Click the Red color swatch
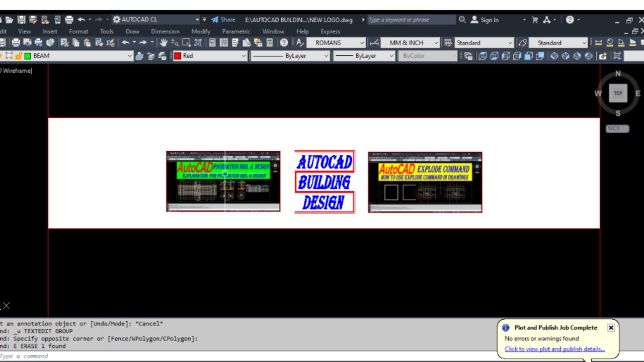Image resolution: width=644 pixels, height=362 pixels. tap(178, 56)
